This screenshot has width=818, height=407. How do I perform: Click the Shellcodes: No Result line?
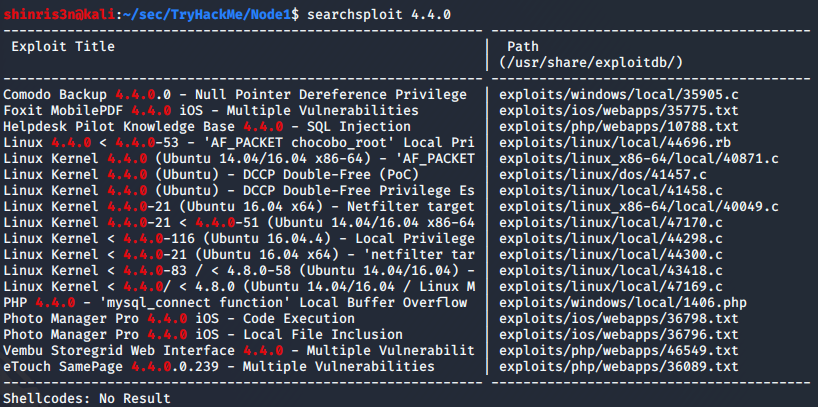[87, 399]
